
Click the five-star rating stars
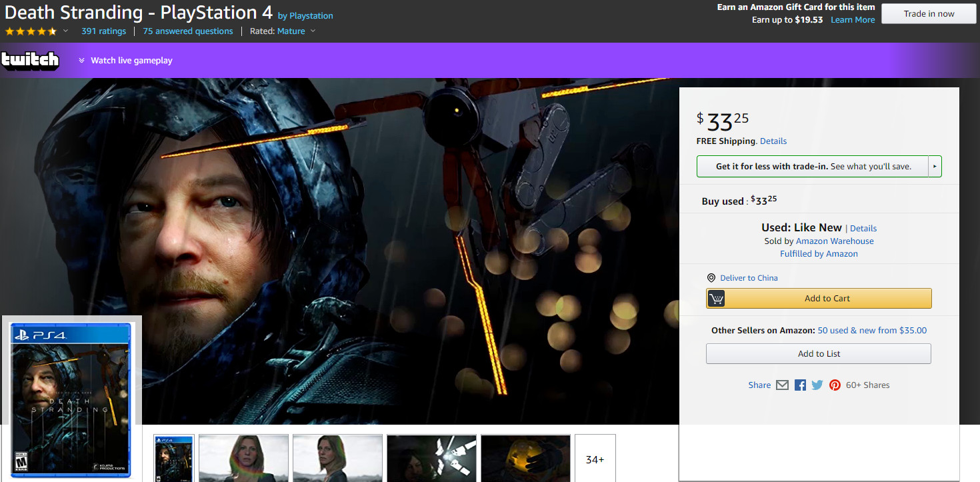pyautogui.click(x=31, y=31)
